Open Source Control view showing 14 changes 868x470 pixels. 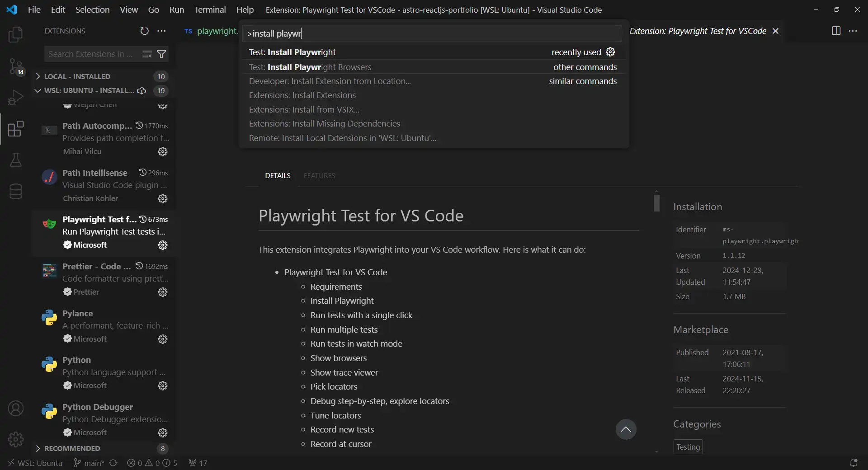(16, 67)
